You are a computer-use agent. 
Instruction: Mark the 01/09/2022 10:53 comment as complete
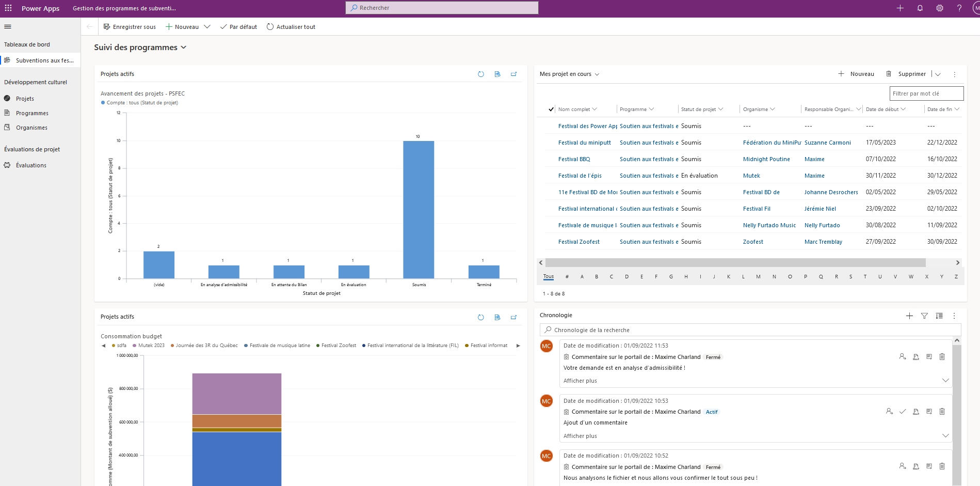coord(903,412)
